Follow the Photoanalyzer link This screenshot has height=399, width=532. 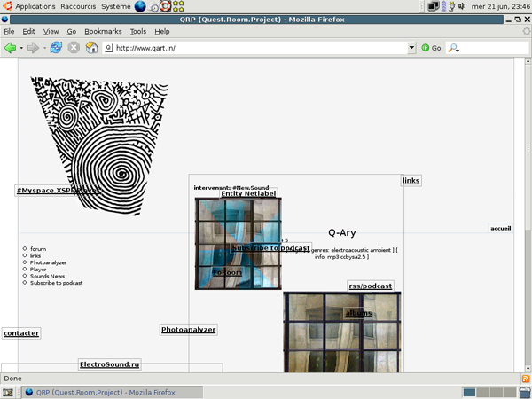[x=188, y=330]
